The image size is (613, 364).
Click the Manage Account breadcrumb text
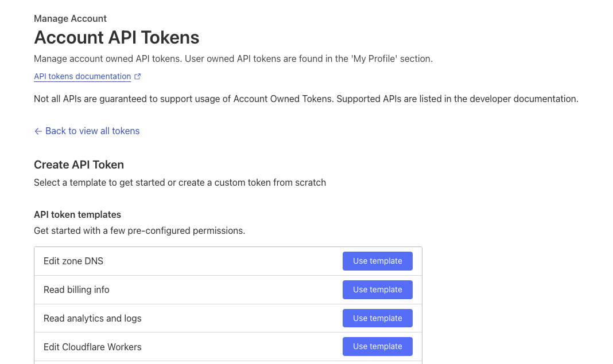tap(70, 18)
